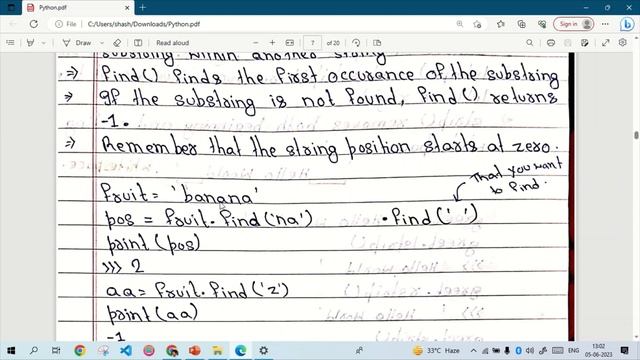Open the 33°C Haze weather widget
This screenshot has height=360, width=640.
click(x=436, y=350)
